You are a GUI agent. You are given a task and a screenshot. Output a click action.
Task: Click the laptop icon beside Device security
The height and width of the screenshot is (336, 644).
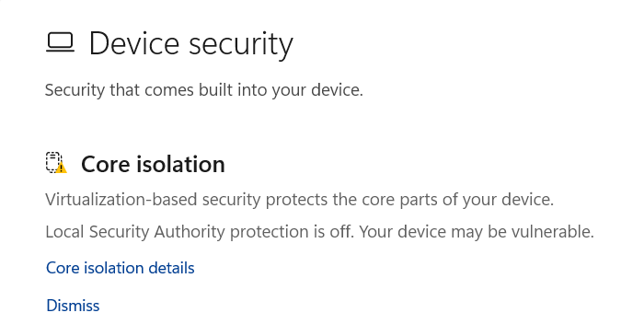click(60, 43)
